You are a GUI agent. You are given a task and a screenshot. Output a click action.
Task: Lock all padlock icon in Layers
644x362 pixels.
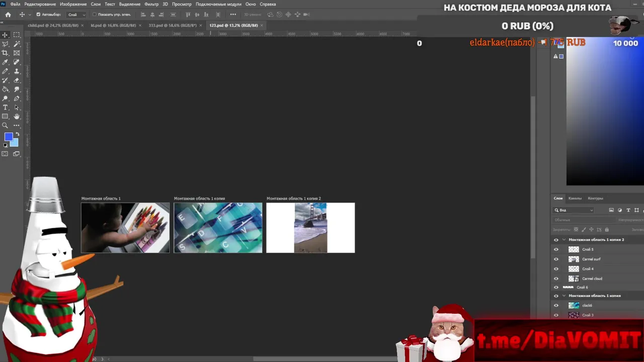click(606, 229)
